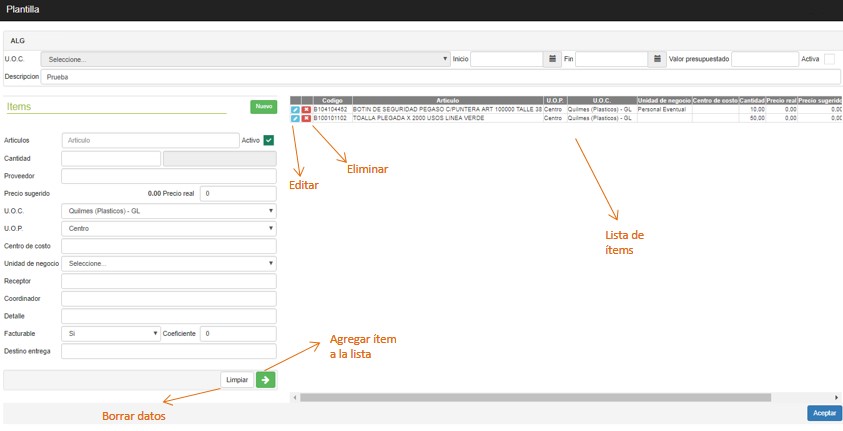Viewport: 843px width, 431px height.
Task: Expand the Facturable Si dropdown
Action: pos(110,333)
